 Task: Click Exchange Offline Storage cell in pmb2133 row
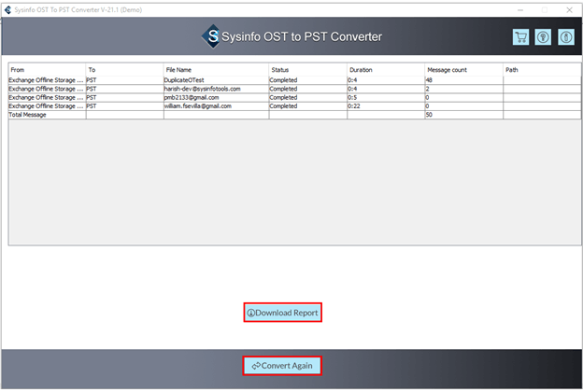(48, 97)
